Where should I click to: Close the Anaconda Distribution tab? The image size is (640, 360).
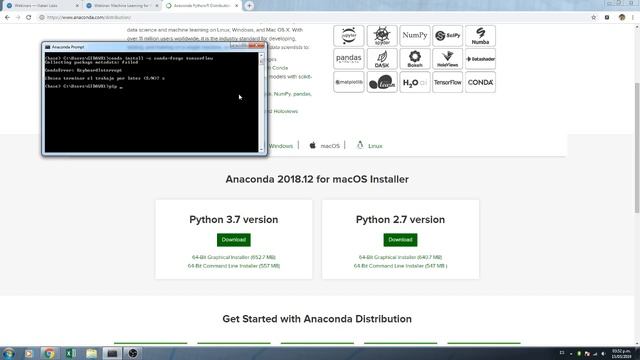(236, 6)
